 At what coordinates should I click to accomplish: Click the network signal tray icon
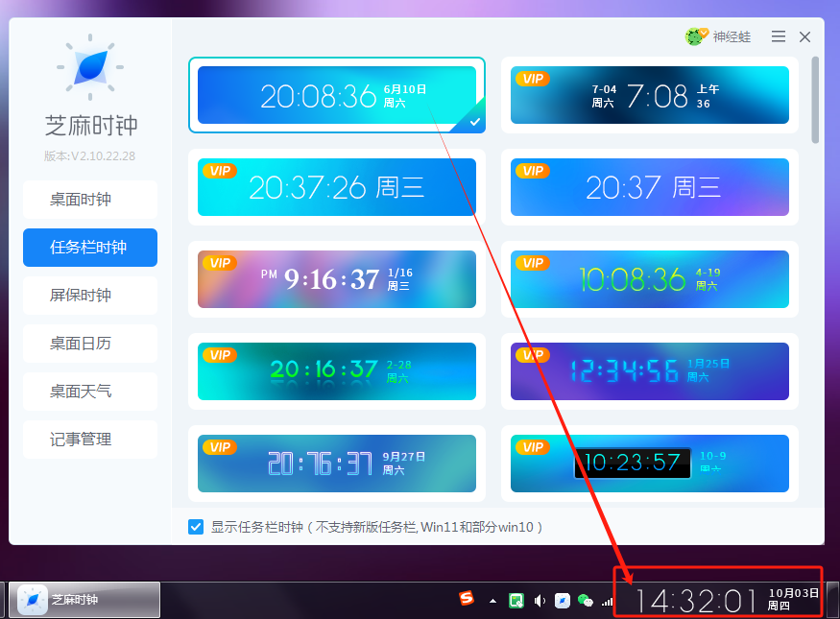tap(607, 601)
